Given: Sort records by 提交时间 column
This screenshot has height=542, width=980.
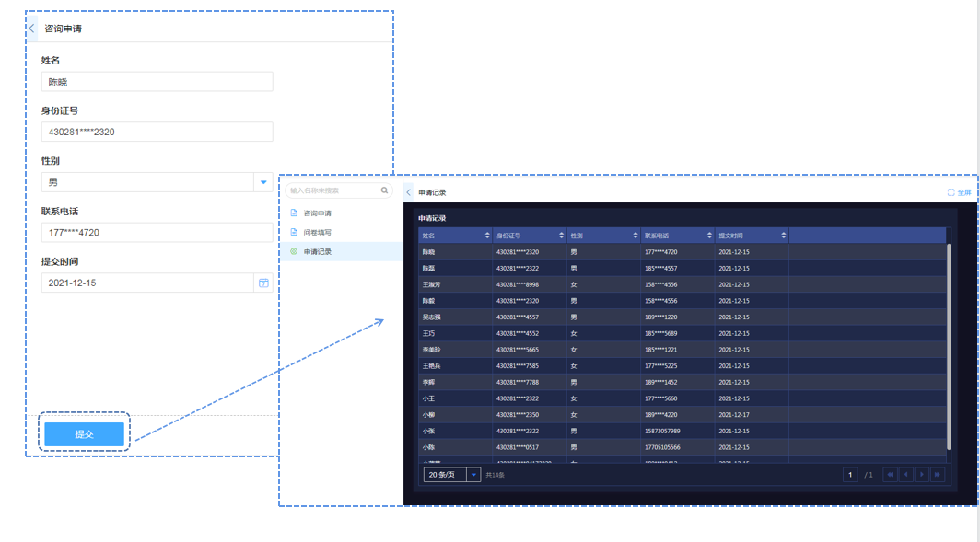Looking at the screenshot, I should pos(784,236).
